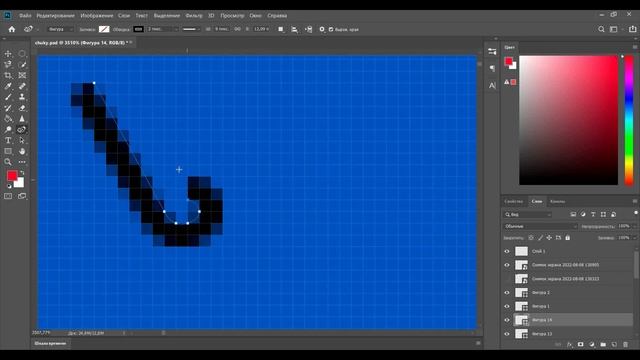Image resolution: width=640 pixels, height=360 pixels.
Task: Hide layer Фигура 2
Action: click(x=507, y=293)
